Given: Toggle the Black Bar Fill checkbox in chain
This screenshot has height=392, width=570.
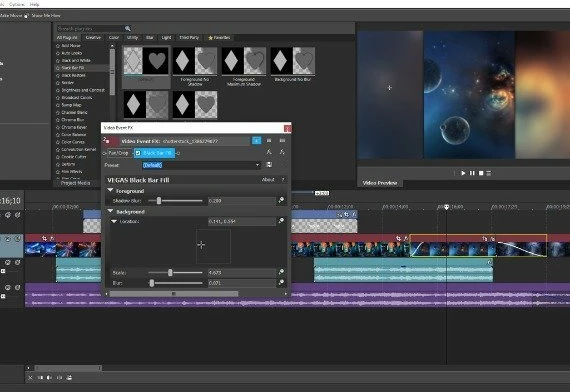Looking at the screenshot, I should (x=138, y=153).
